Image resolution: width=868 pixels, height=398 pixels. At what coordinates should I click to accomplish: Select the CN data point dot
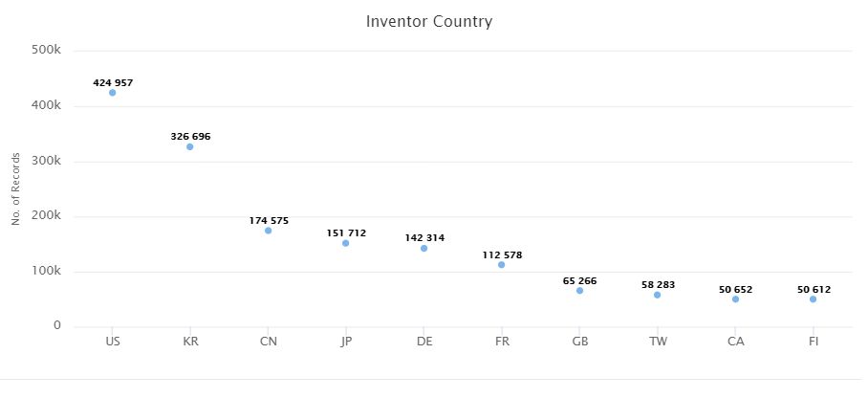pyautogui.click(x=268, y=231)
